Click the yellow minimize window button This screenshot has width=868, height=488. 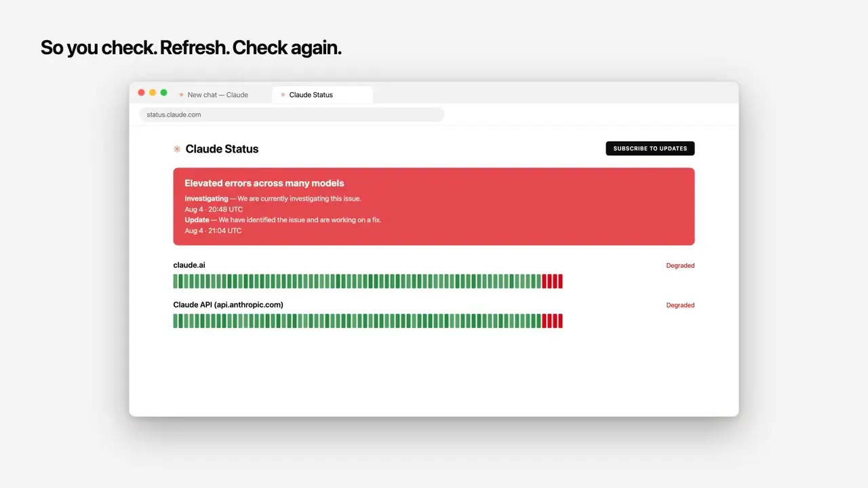coord(153,93)
